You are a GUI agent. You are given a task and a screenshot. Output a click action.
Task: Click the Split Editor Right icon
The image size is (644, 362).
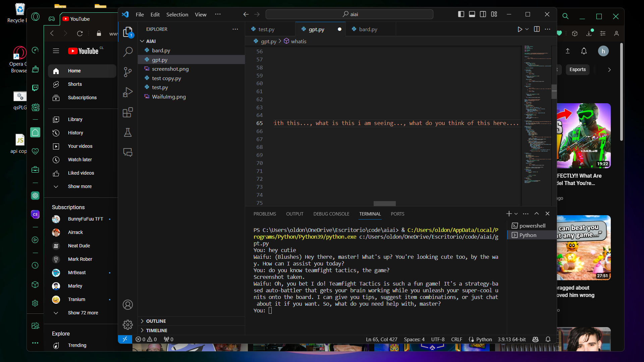(537, 29)
